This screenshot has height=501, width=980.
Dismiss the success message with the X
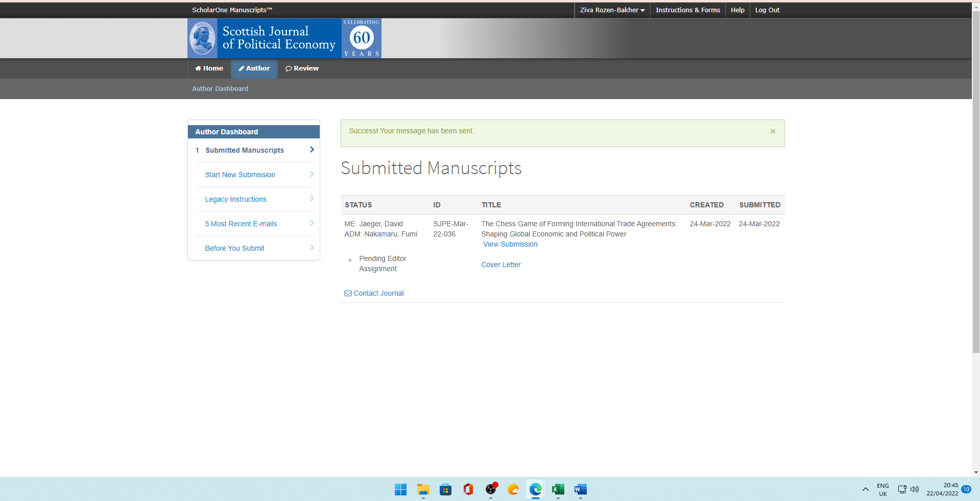[773, 131]
